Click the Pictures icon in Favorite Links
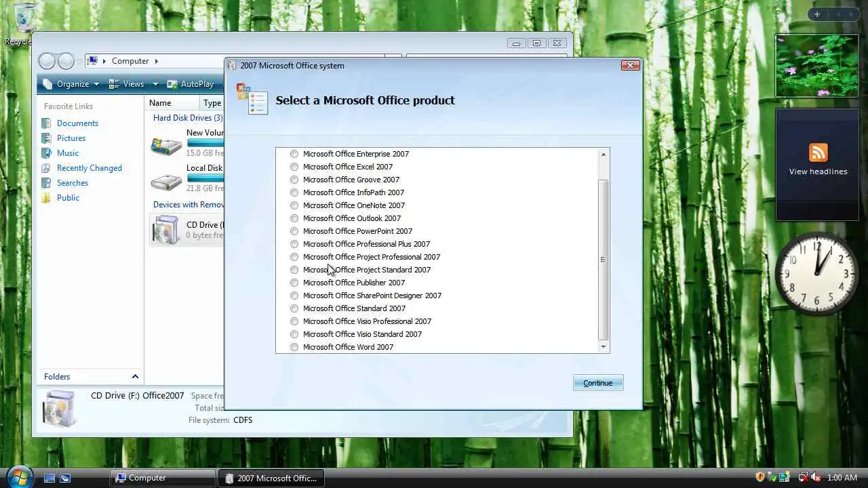 (46, 138)
